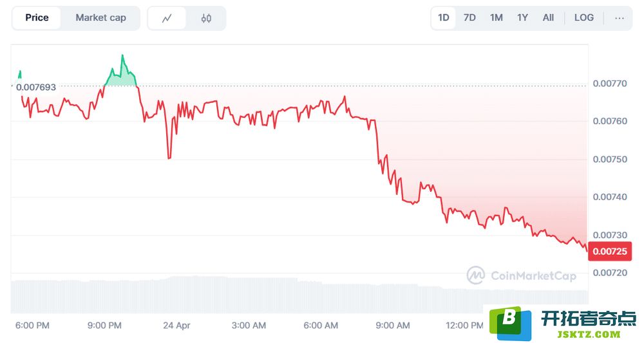Click the 0.00750 price axis label
The image size is (644, 343).
[610, 159]
